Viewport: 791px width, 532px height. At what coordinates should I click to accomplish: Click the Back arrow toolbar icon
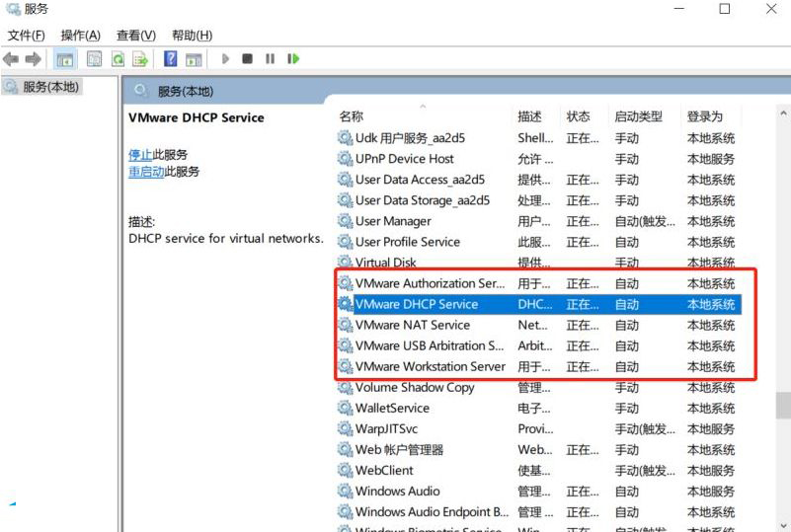click(11, 59)
